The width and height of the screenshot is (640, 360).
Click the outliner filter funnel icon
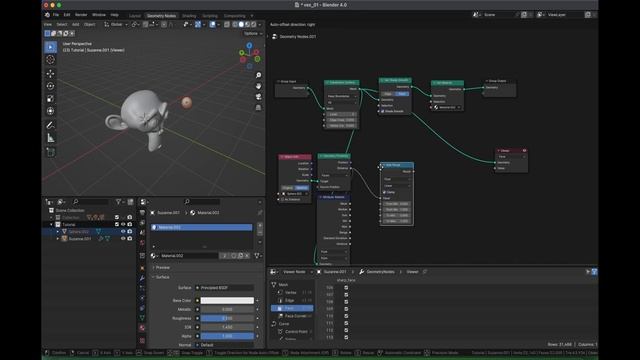pos(119,202)
